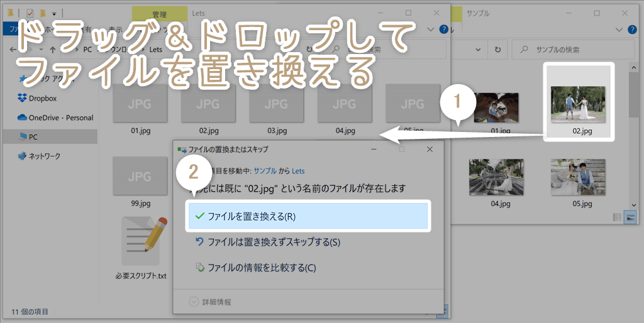The height and width of the screenshot is (323, 644).
Task: Select the 04.jpg file in Lets window
Action: (345, 109)
